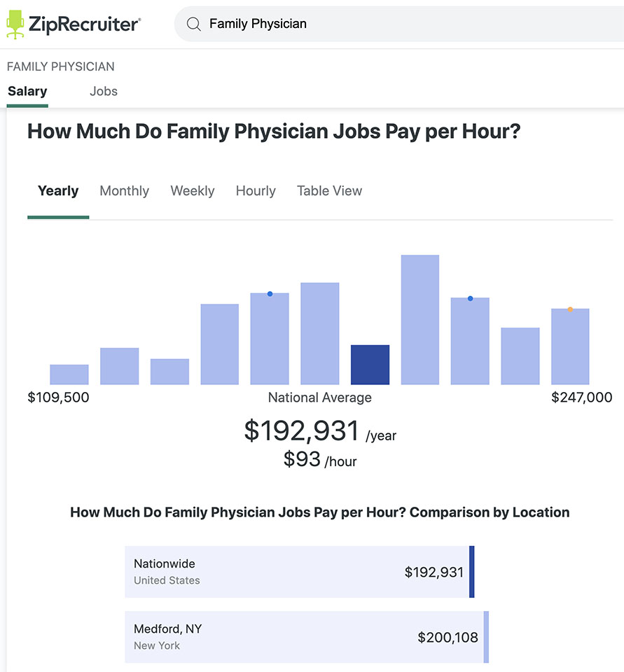Click the dark blue national average bar

point(370,365)
